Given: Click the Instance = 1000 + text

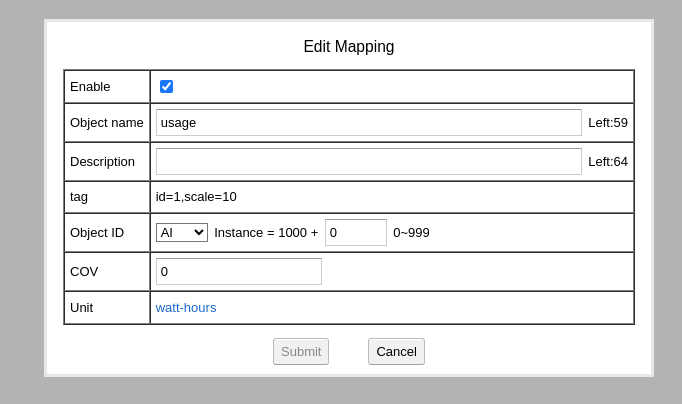Looking at the screenshot, I should [266, 233].
